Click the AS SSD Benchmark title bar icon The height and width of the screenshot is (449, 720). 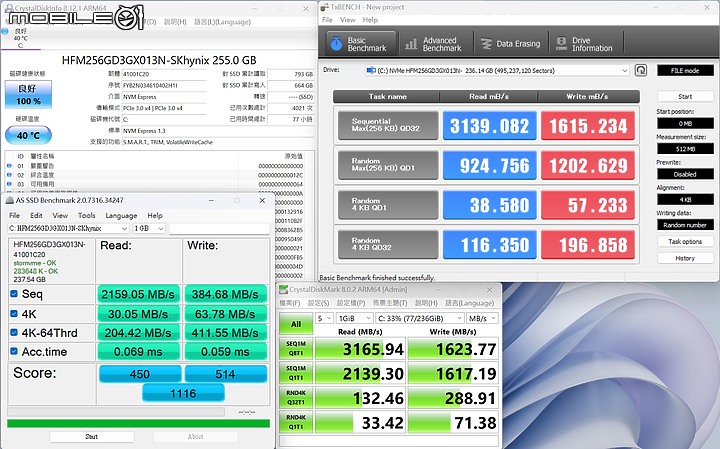9,200
